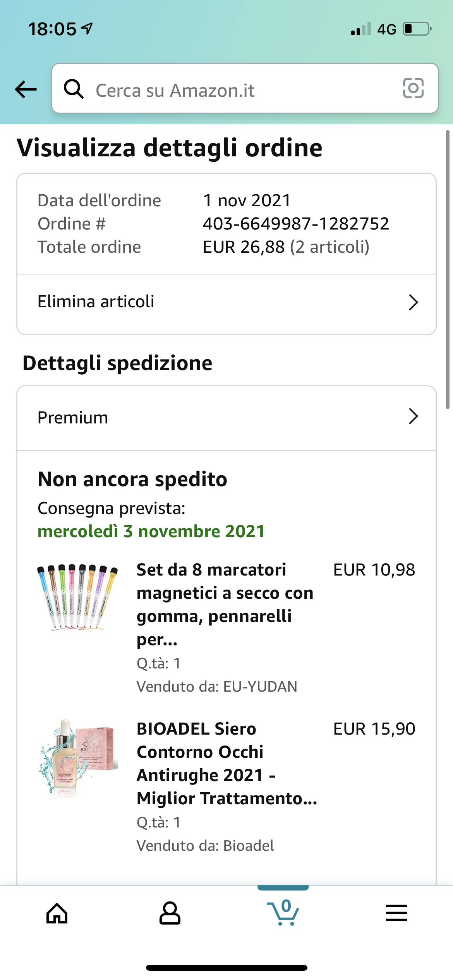Open the account profile tab
Viewport: 453px width, 980px height.
click(170, 913)
